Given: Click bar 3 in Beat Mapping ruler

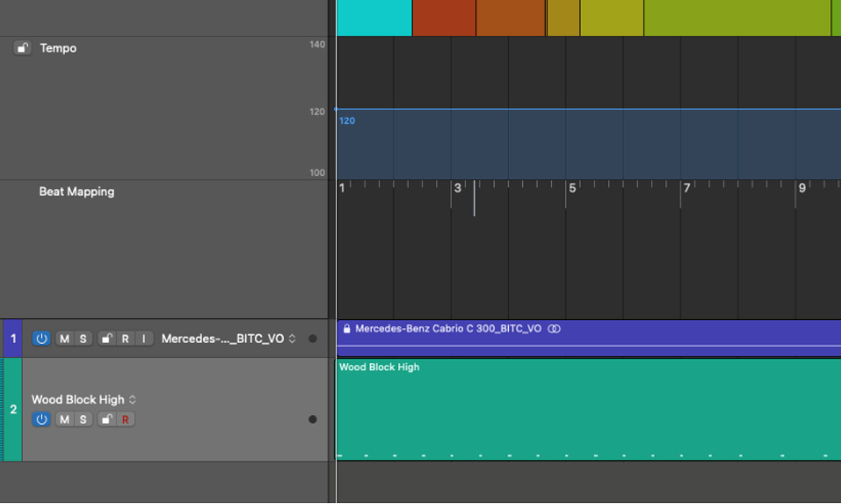Looking at the screenshot, I should coord(457,188).
